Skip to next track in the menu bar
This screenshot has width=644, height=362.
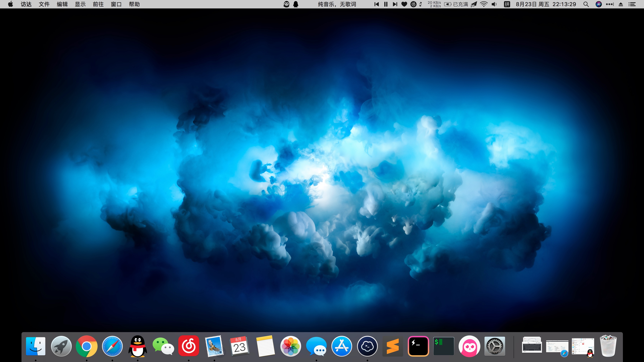395,4
